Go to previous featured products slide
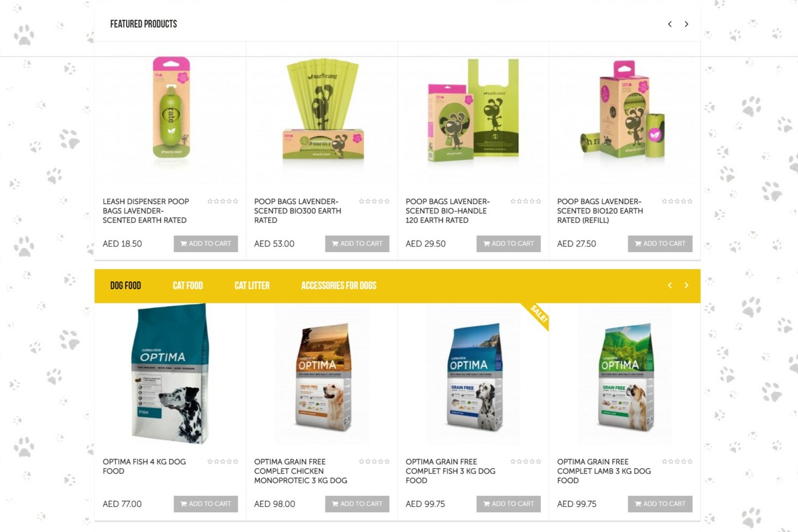This screenshot has height=532, width=798. point(670,24)
